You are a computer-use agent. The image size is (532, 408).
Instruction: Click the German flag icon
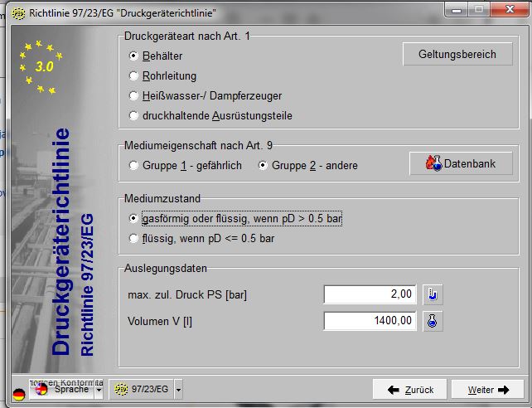pyautogui.click(x=19, y=395)
